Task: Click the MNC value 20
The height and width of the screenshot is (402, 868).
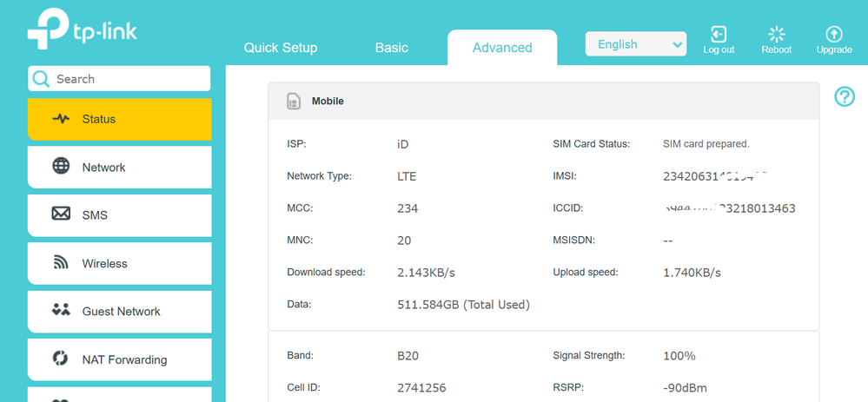Action: click(x=404, y=241)
